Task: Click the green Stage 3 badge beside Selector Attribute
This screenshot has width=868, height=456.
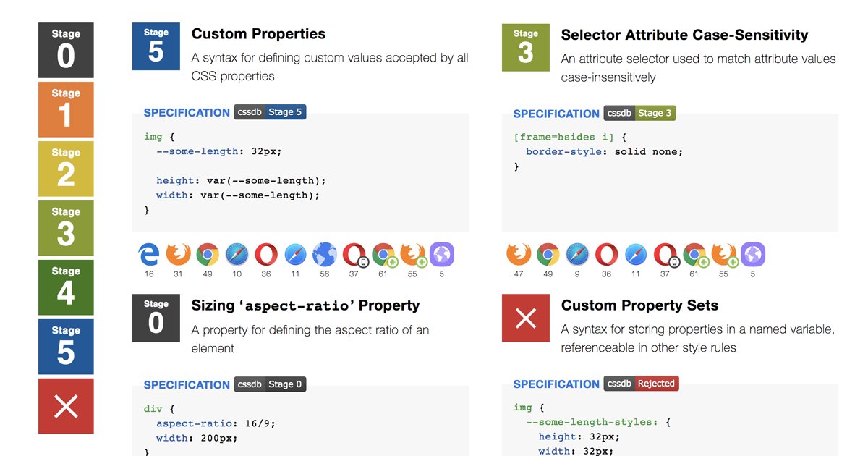Action: (x=526, y=48)
